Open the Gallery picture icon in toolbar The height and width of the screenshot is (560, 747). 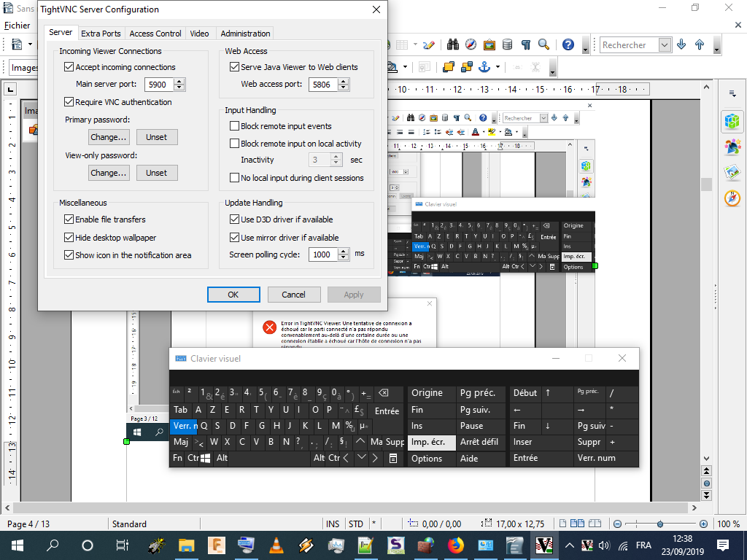pyautogui.click(x=489, y=44)
